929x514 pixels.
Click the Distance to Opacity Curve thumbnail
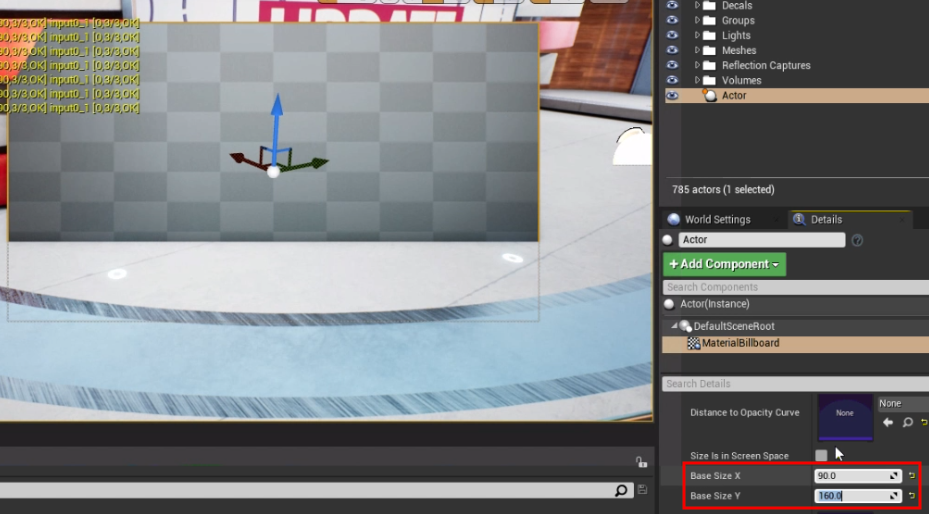tap(845, 417)
